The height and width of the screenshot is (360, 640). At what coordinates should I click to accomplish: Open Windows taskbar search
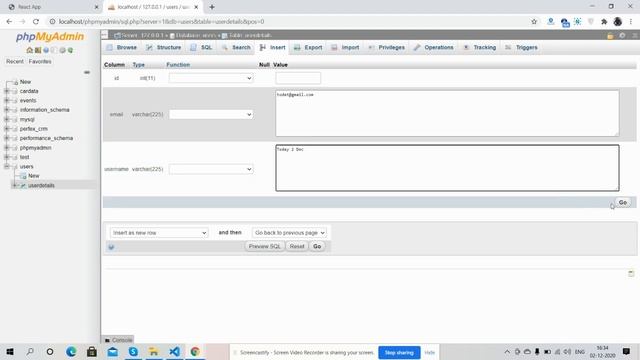[30, 351]
